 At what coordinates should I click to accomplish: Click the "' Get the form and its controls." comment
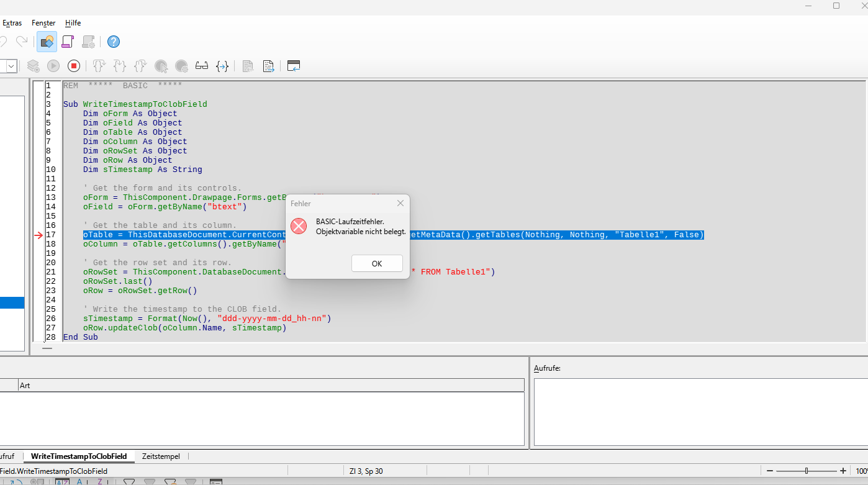(163, 188)
